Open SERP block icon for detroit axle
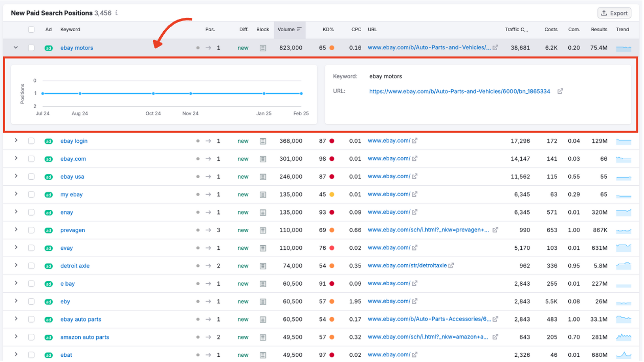Viewport: 644px width, 362px height. (263, 266)
